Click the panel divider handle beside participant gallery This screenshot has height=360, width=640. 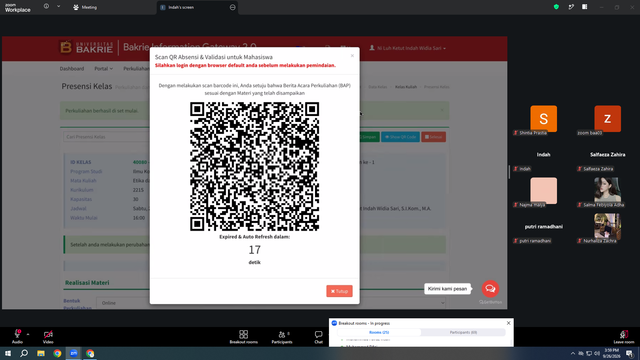pos(509,171)
